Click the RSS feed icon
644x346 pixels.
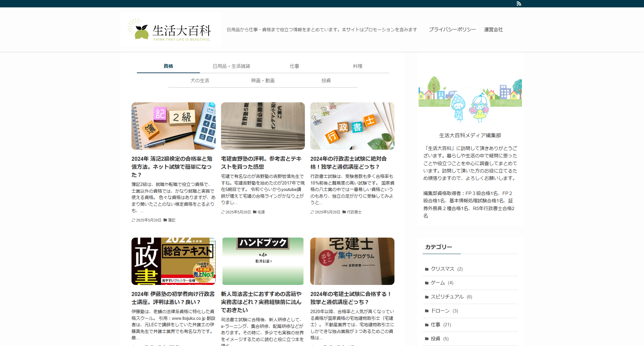(519, 4)
